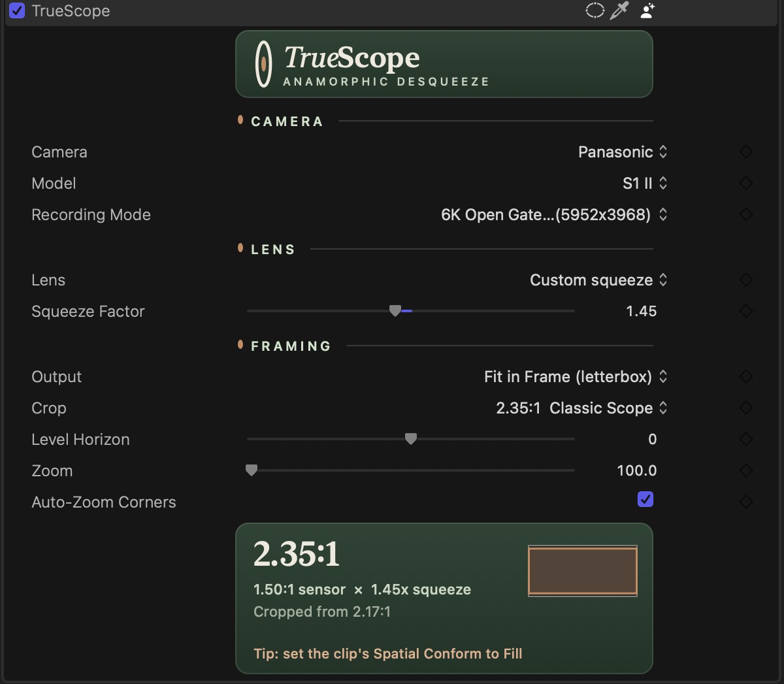Add keyframe for the Level Horizon parameter
The height and width of the screenshot is (684, 784).
tap(745, 439)
